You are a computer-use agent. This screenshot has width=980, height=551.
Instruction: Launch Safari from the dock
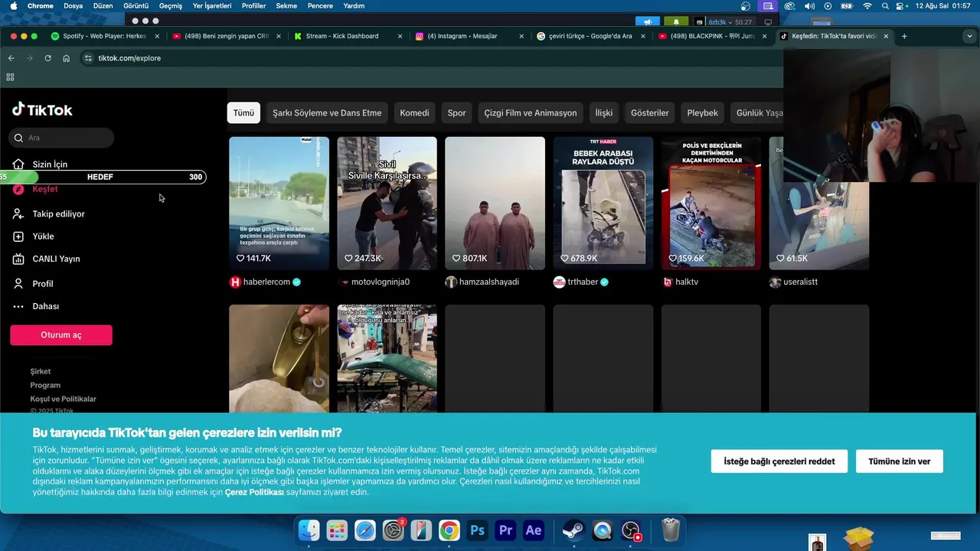(365, 530)
